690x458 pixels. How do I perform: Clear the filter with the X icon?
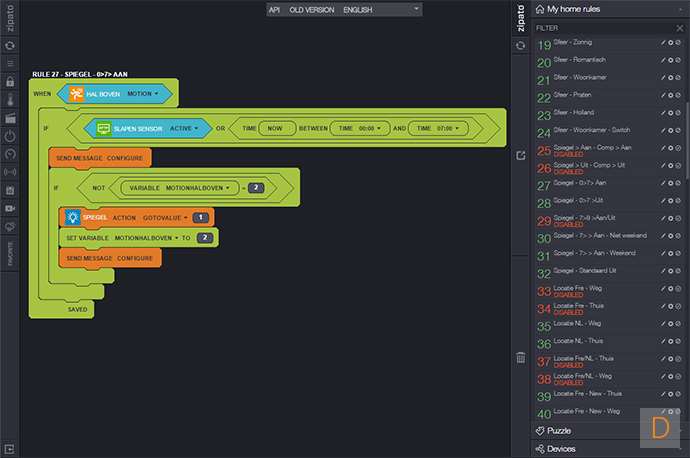click(x=680, y=28)
